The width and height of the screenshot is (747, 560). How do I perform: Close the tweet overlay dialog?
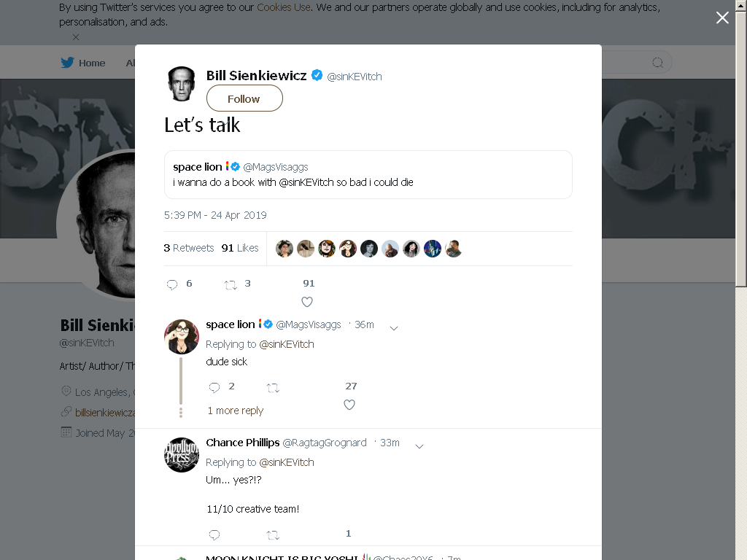tap(722, 17)
